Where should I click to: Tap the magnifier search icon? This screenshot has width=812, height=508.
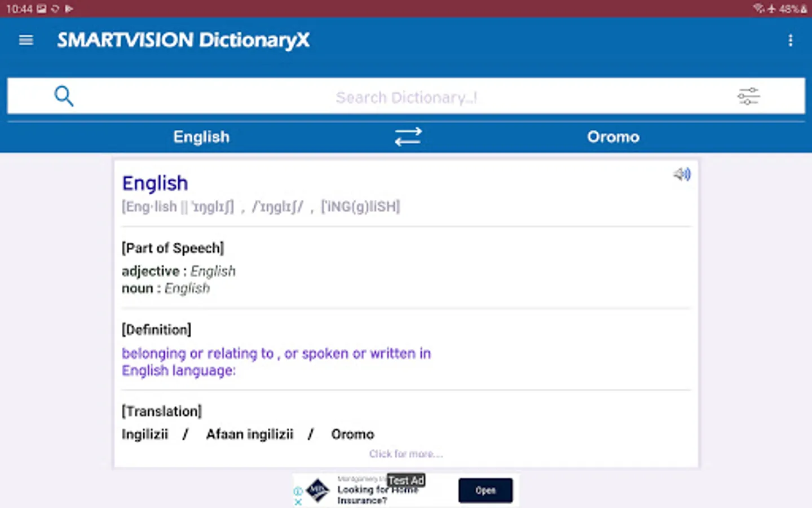[64, 96]
